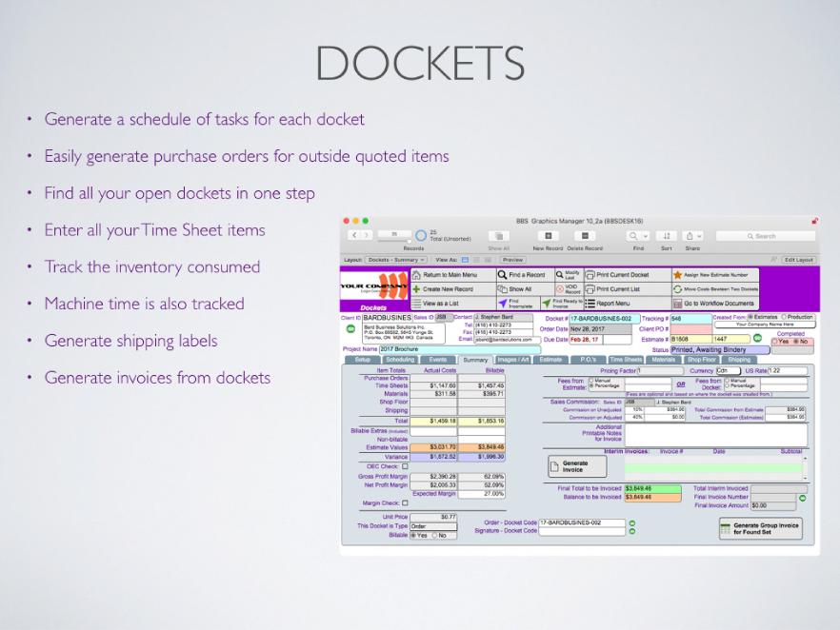Select Created From Estimates radio
Image resolution: width=840 pixels, height=630 pixels.
point(750,318)
